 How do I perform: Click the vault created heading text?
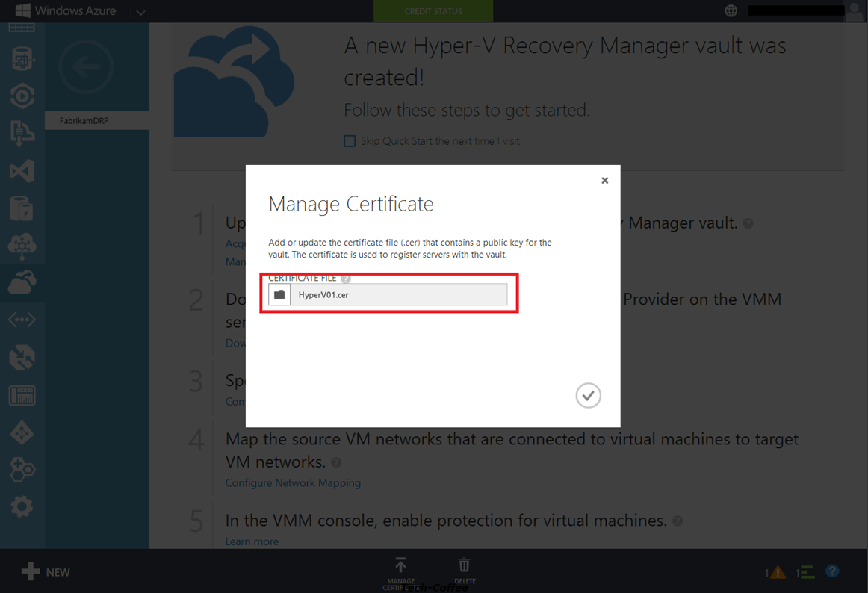pos(565,61)
